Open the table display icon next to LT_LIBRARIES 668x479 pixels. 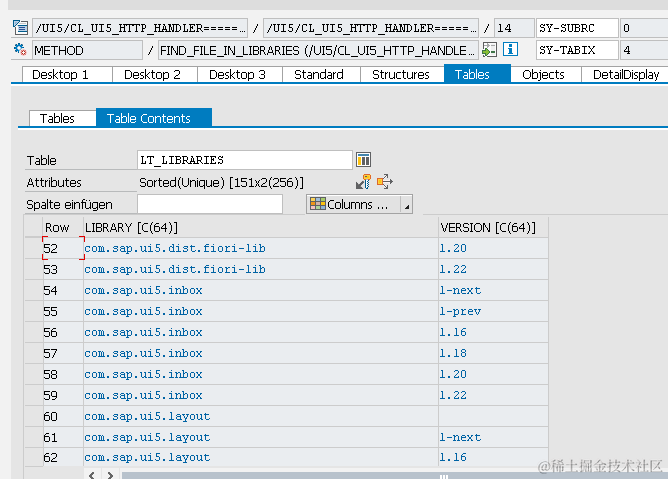coord(363,160)
